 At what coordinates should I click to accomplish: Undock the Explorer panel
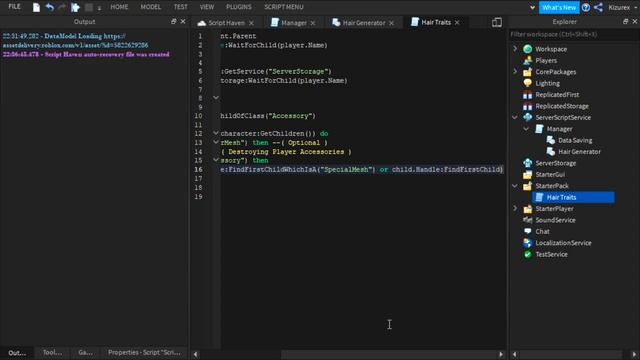(x=626, y=21)
